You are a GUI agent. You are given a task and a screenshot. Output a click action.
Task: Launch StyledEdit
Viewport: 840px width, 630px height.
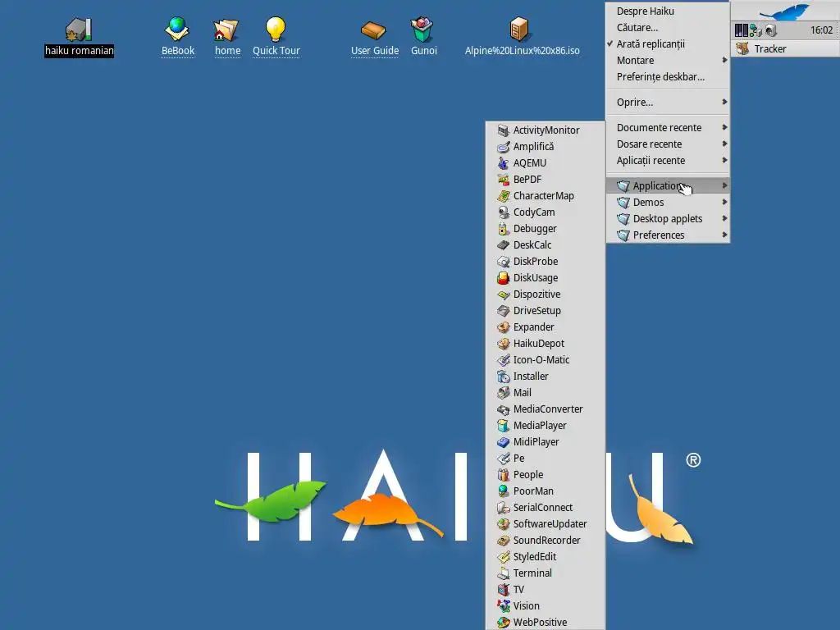click(x=546, y=557)
